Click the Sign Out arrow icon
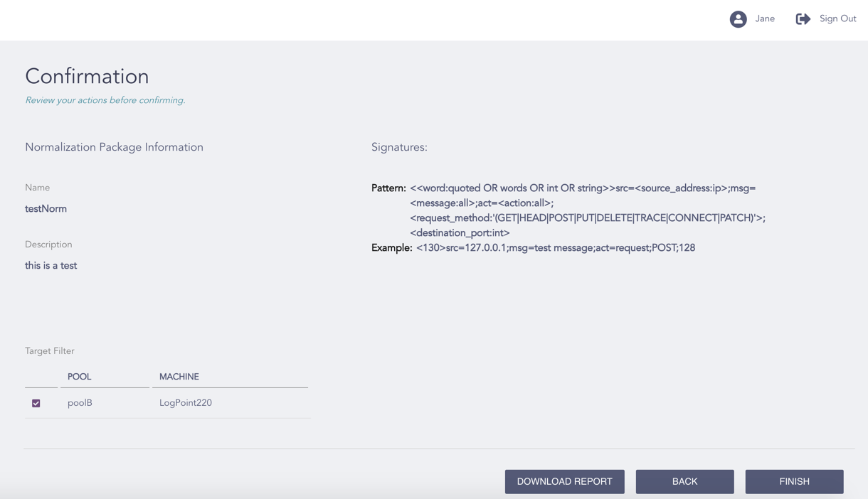The width and height of the screenshot is (868, 499). pos(803,18)
